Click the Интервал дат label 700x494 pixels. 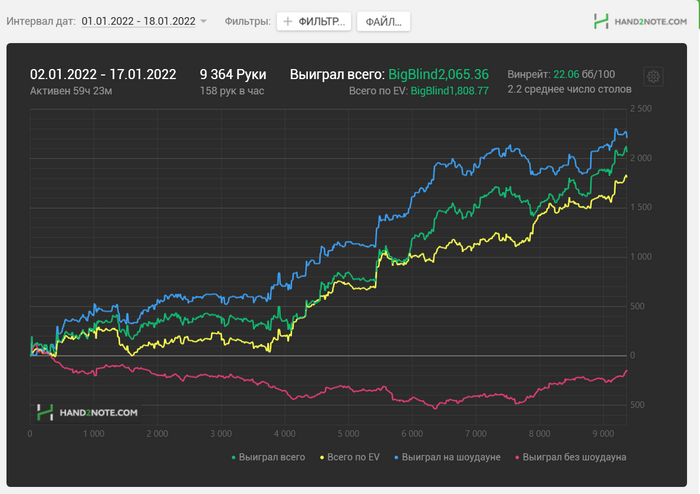coord(41,21)
